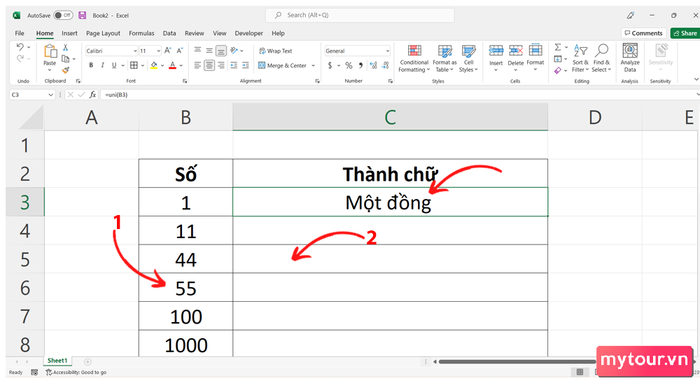Click Decrease Indent icon
700x386 pixels.
pos(233,66)
